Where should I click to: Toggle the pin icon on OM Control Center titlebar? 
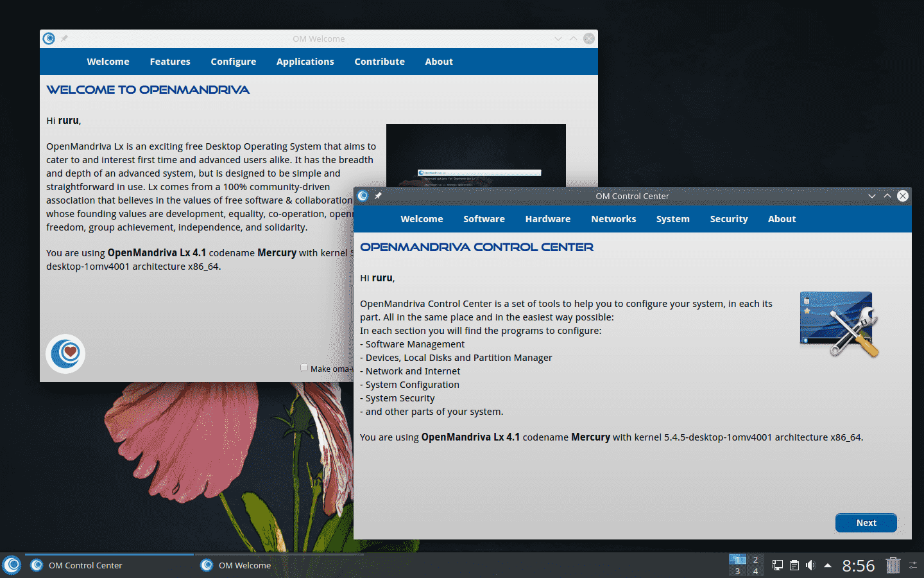click(x=378, y=196)
